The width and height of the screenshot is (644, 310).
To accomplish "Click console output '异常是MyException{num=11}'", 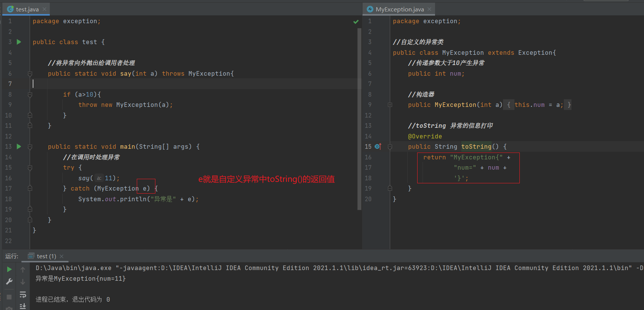I will (81, 278).
